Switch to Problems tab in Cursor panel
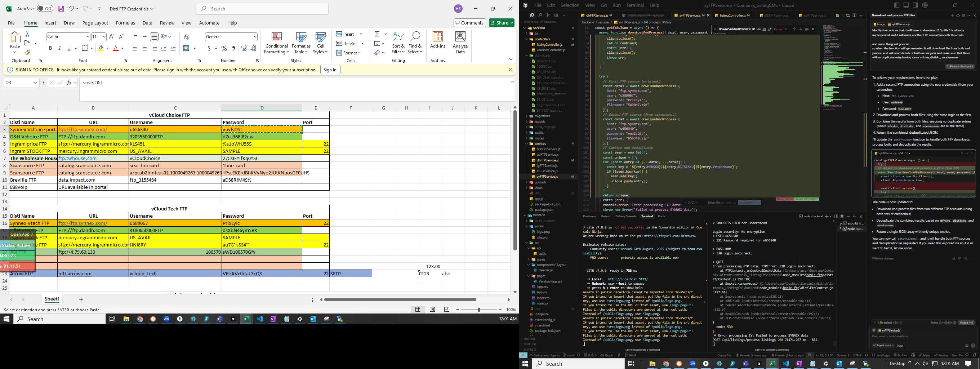 click(589, 216)
